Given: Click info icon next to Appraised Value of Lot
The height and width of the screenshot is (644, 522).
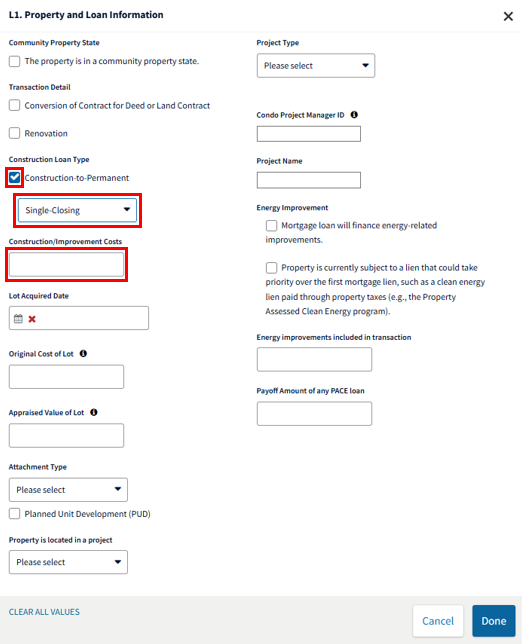Looking at the screenshot, I should click(94, 412).
